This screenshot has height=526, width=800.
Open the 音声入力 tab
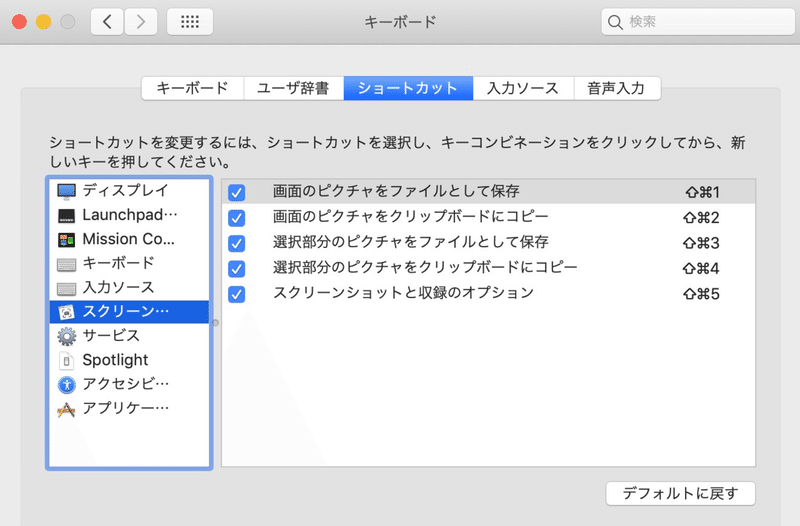click(x=617, y=88)
